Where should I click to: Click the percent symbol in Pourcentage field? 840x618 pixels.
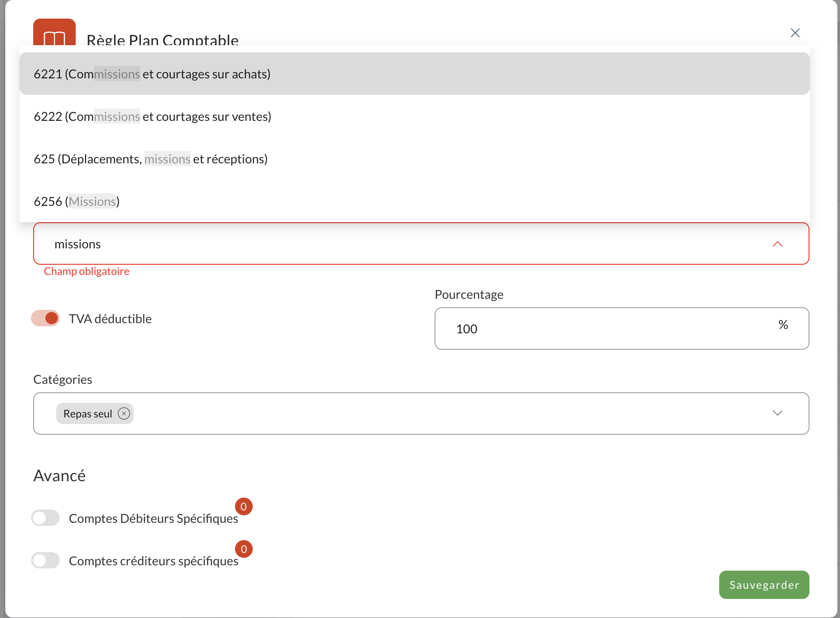[x=783, y=324]
